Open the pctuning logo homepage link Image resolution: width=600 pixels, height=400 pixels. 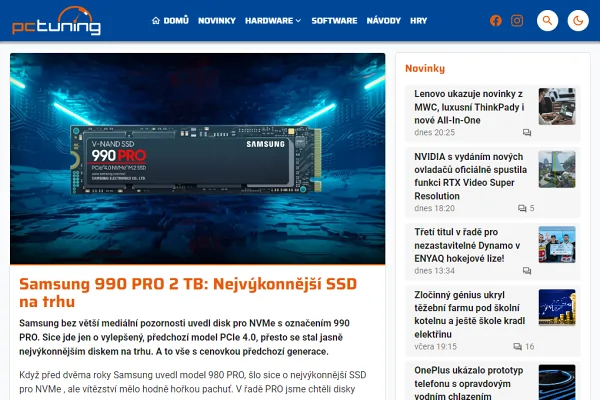point(57,21)
